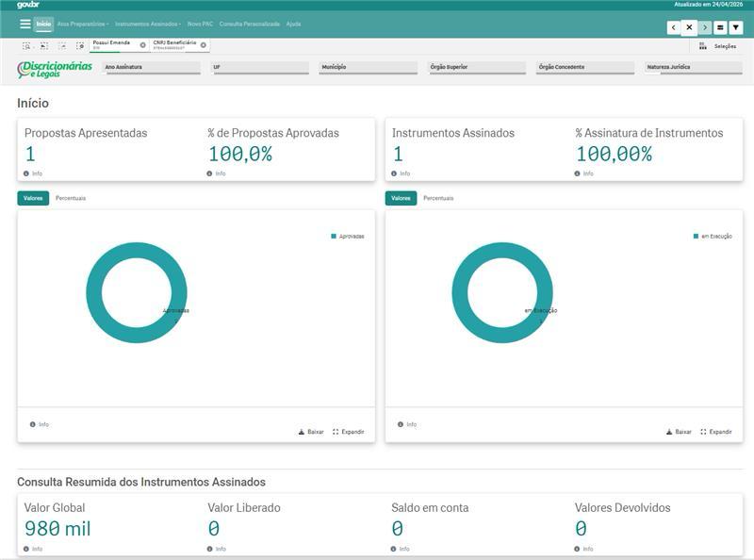Remove the CNPJ Beneficiário selection chip
Image resolution: width=754 pixels, height=560 pixels.
point(203,45)
